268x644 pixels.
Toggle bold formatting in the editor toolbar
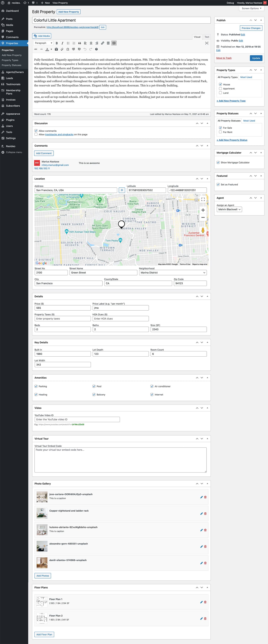[x=57, y=43]
